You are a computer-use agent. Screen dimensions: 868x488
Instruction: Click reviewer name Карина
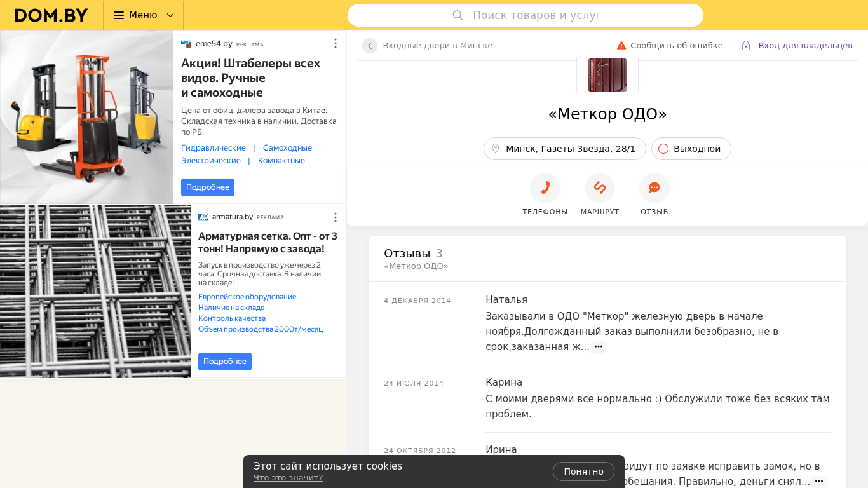[x=504, y=383]
